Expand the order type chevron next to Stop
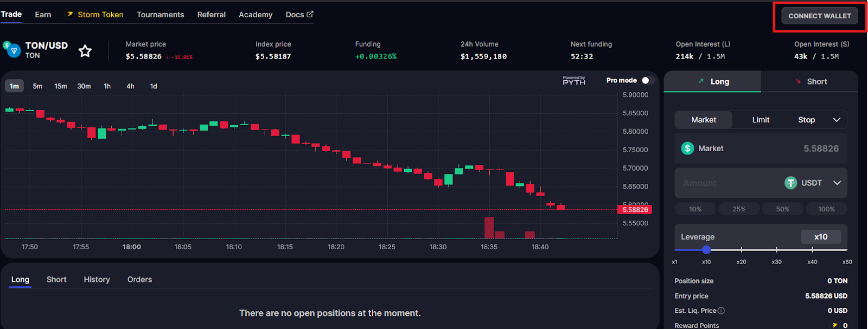 point(837,120)
